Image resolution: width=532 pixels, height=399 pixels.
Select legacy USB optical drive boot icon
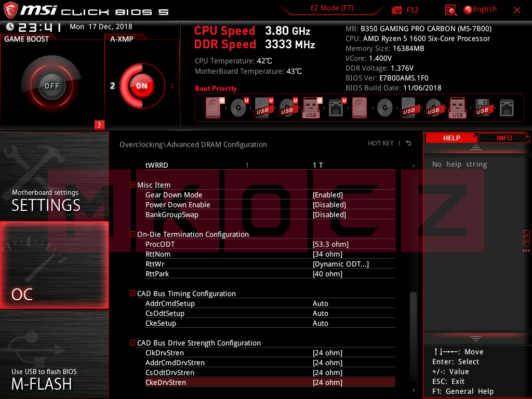[434, 108]
